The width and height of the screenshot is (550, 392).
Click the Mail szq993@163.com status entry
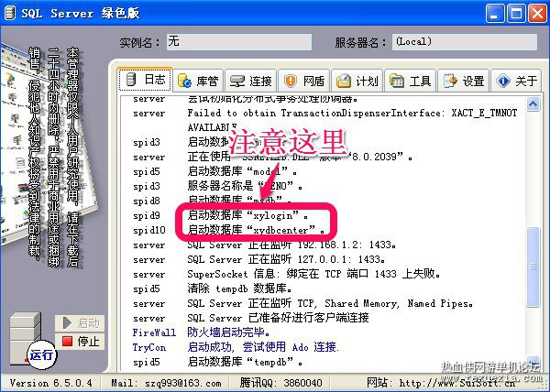[x=166, y=383]
